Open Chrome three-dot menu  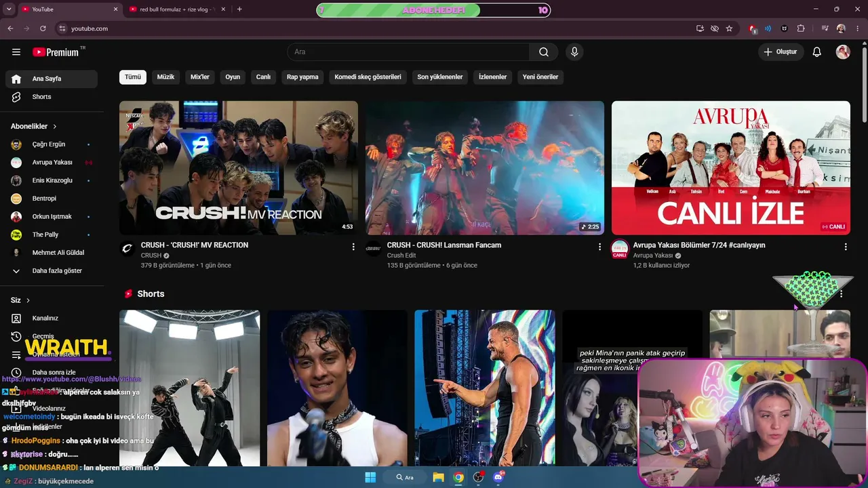point(857,28)
